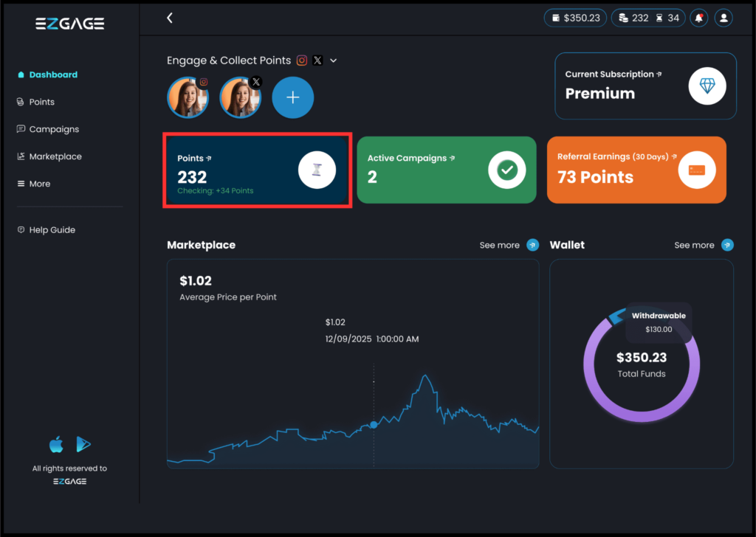Go to Marketplace in sidebar
The width and height of the screenshot is (756, 537).
[x=55, y=156]
